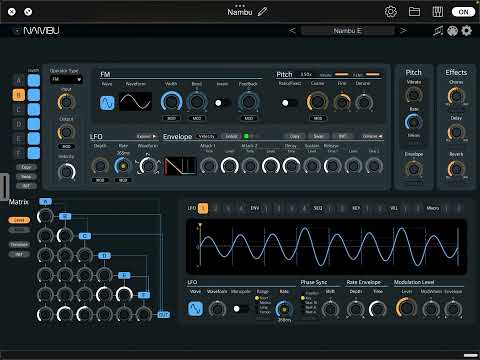Click operator D blue switch square
The width and height of the screenshot is (480, 360).
point(34,124)
